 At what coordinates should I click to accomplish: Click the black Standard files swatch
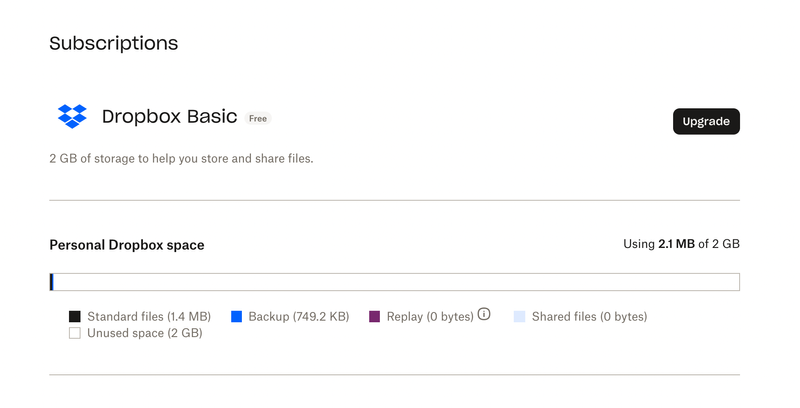tap(75, 317)
